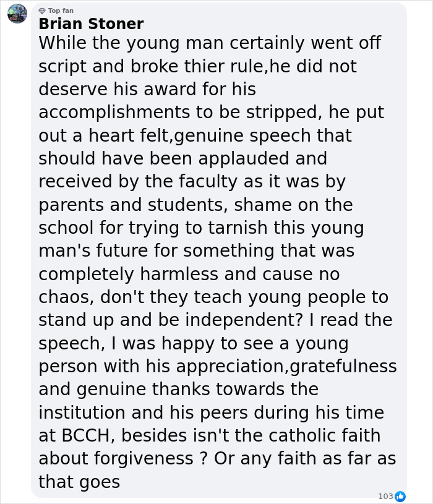Click the word 'BCCH' in the comment

click(80, 436)
